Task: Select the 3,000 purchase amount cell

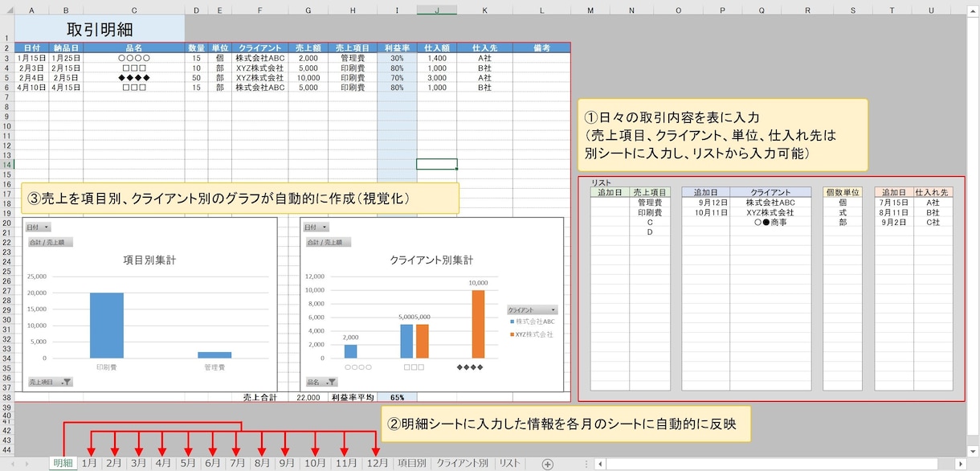Action: point(437,77)
